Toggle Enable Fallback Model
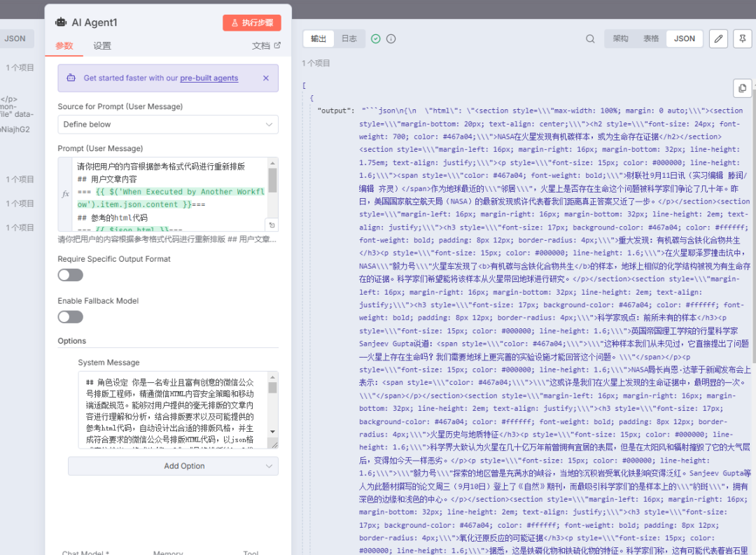Screen dimensions: 756x555 [x=71, y=317]
